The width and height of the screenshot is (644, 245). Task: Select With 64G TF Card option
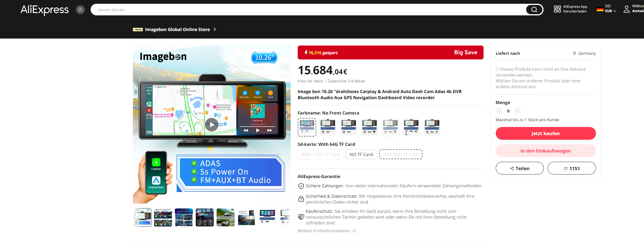tap(401, 154)
